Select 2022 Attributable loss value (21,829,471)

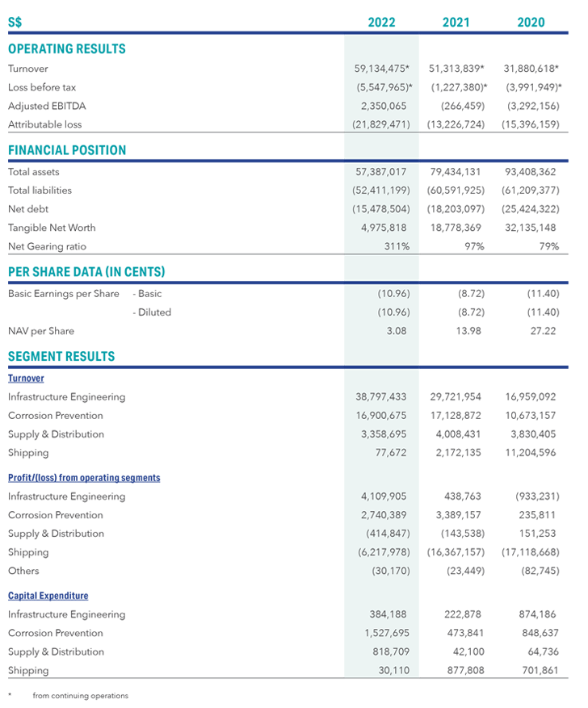pos(381,124)
